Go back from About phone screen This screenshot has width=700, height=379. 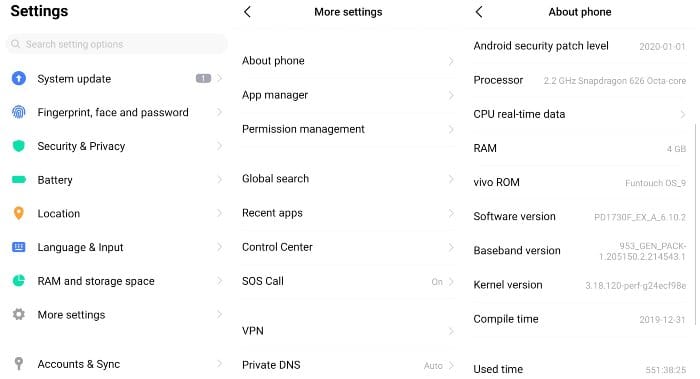[479, 12]
